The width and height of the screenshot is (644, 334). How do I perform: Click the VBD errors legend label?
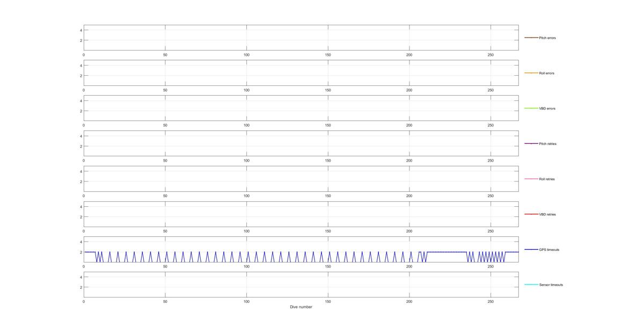click(547, 108)
